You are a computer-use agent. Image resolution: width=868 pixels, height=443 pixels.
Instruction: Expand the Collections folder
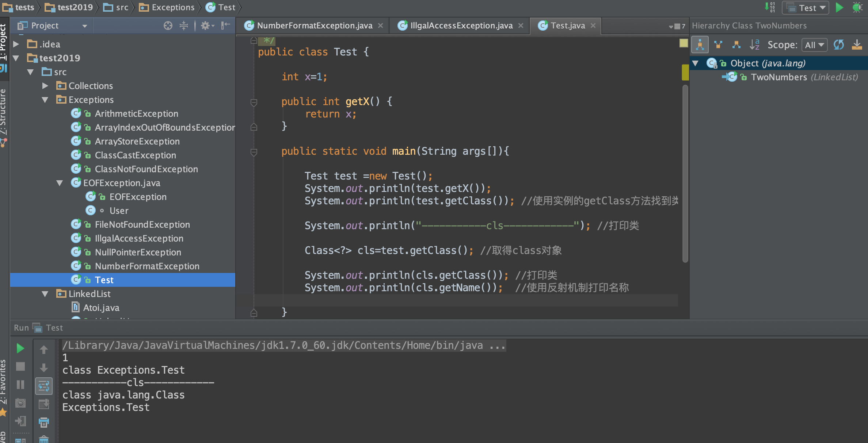[45, 85]
